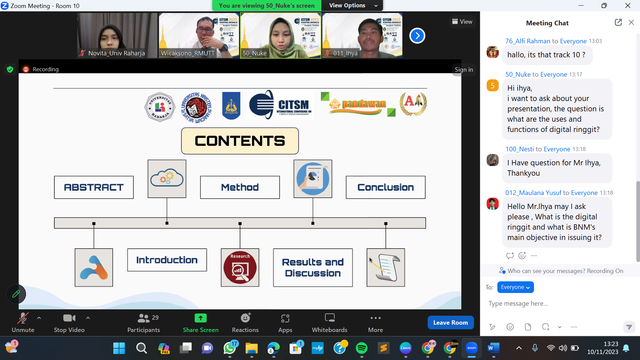Change gallery View layout
The image size is (640, 360).
tap(462, 22)
